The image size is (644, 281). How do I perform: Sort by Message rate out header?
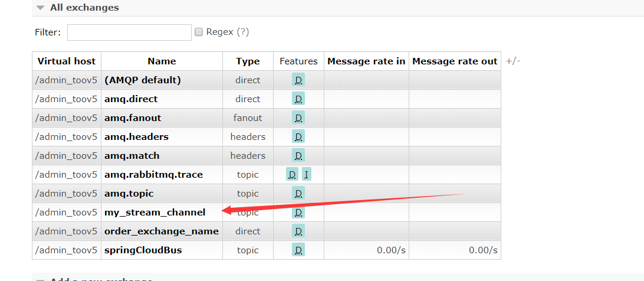click(x=455, y=61)
